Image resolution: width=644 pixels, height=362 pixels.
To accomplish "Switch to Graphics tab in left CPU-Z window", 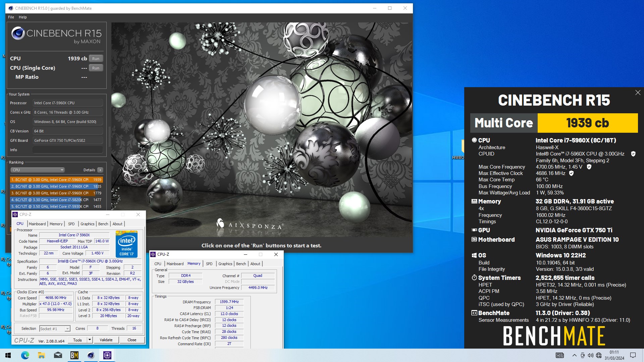I will click(x=87, y=224).
